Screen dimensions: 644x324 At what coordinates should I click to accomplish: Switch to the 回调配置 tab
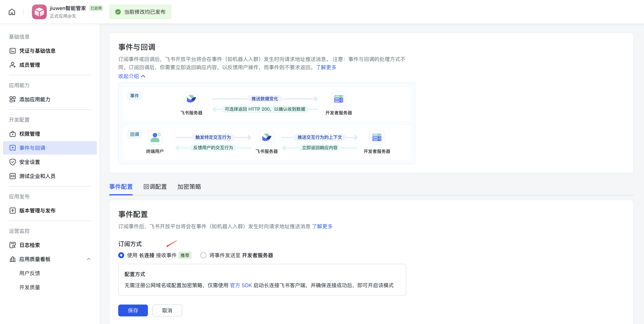coord(155,187)
